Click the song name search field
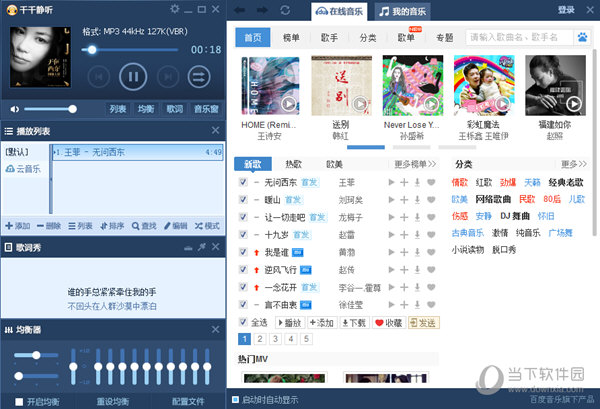 click(x=520, y=37)
